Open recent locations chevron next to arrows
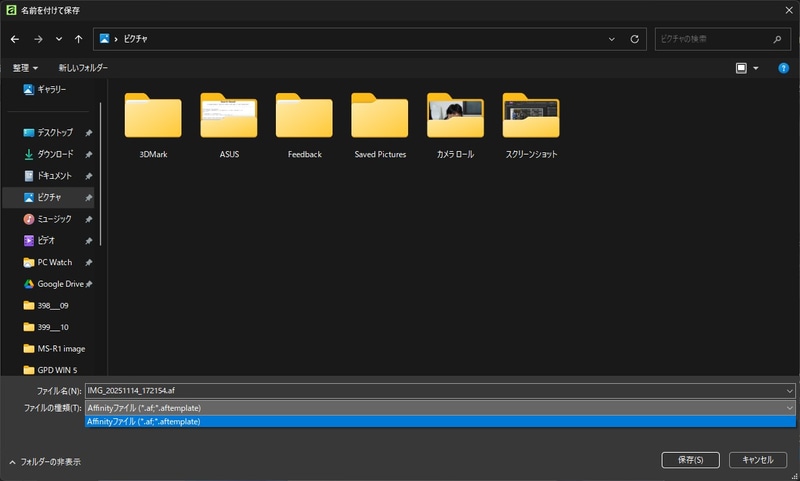The height and width of the screenshot is (481, 800). pos(59,39)
